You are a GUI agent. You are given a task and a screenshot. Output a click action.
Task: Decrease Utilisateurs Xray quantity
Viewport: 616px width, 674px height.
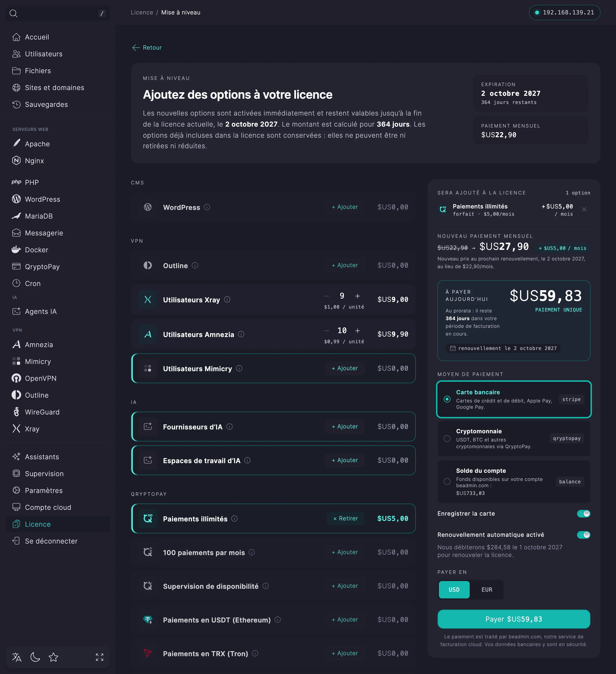click(327, 296)
